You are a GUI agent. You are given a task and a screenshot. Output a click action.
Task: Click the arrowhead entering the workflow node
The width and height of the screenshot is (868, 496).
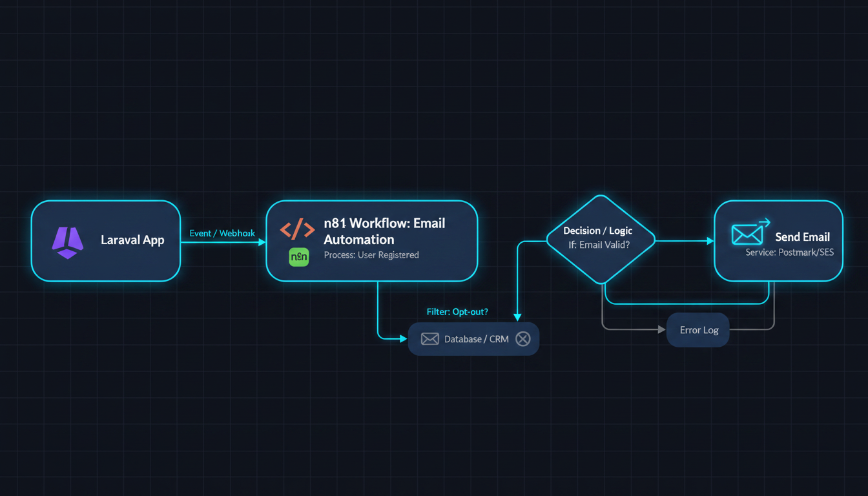pos(262,242)
